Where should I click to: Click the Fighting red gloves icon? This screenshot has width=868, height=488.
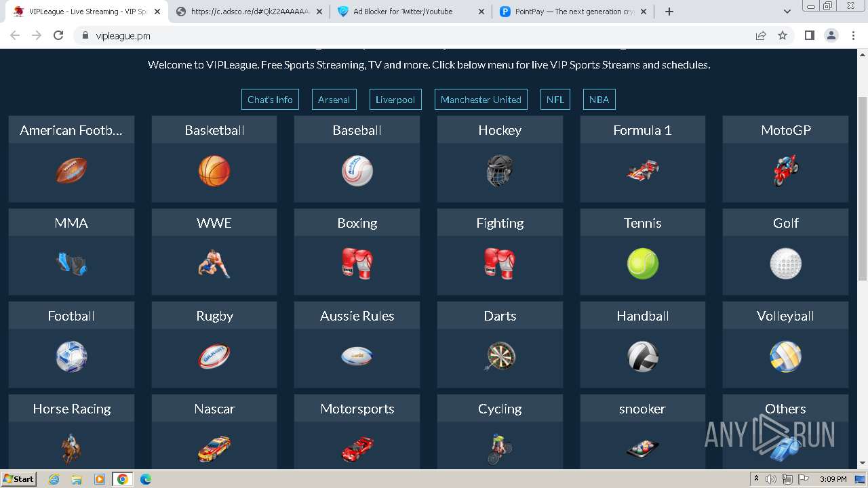pyautogui.click(x=500, y=264)
